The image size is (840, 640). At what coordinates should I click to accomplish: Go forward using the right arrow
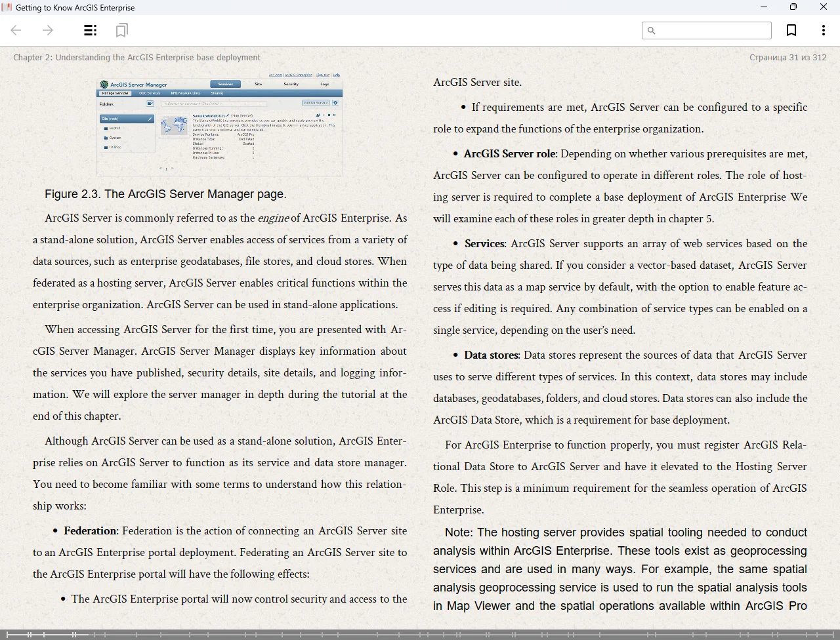48,30
